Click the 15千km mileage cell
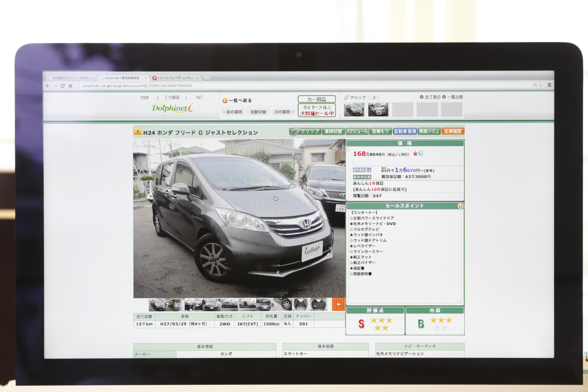 pos(144,324)
